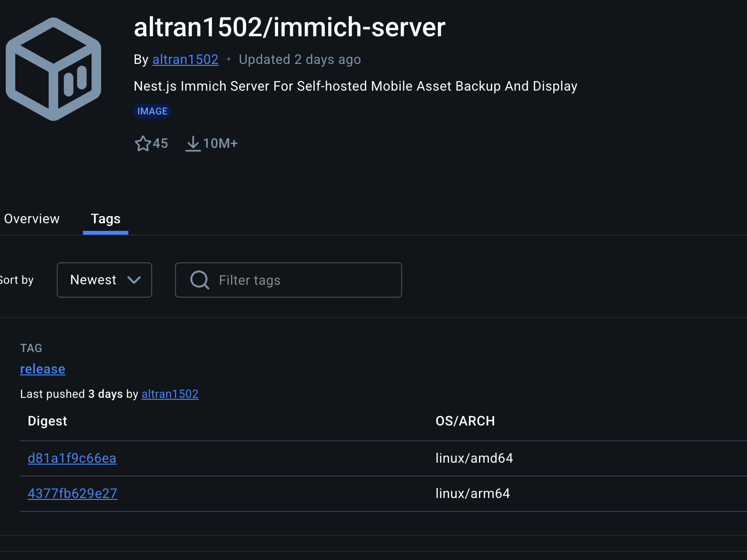The image size is (747, 560).
Task: Click the altran1502/immich-server title heading
Action: click(289, 27)
